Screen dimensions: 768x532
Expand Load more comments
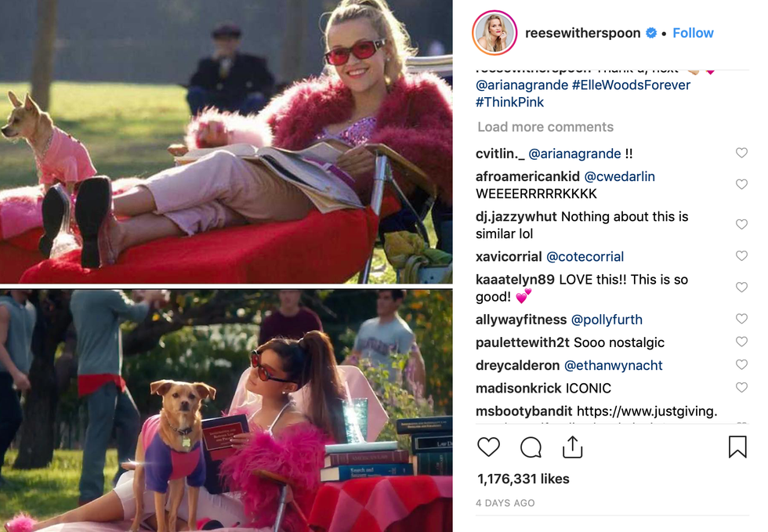(x=545, y=127)
